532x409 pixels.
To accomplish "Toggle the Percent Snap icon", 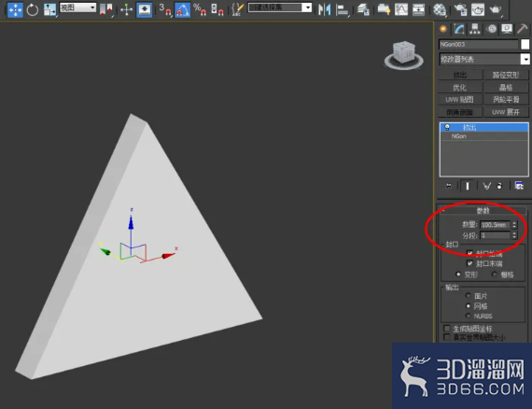I will pyautogui.click(x=200, y=9).
